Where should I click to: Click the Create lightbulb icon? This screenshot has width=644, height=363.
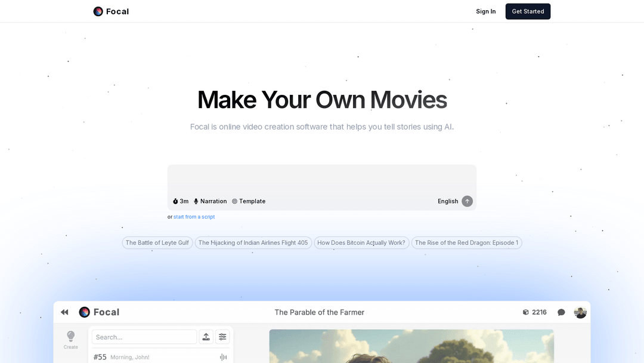coord(70,340)
